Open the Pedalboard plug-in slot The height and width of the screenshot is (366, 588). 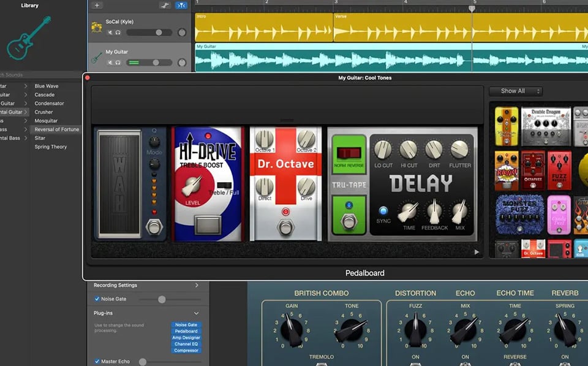(186, 331)
